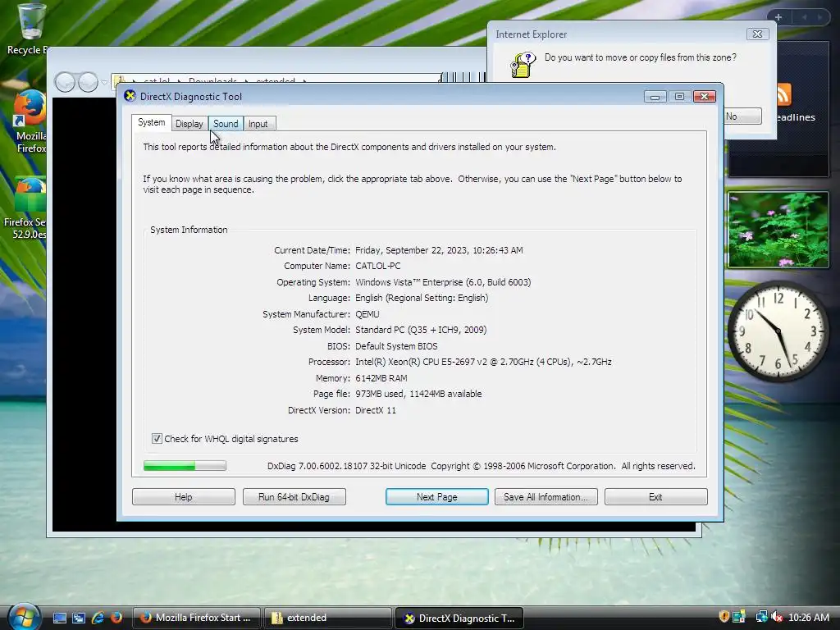The width and height of the screenshot is (840, 630).
Task: Click the security shield tray icon
Action: [724, 617]
